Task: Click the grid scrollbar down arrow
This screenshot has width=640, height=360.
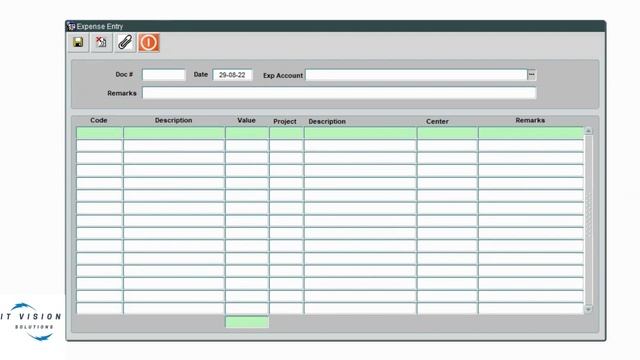Action: [588, 309]
